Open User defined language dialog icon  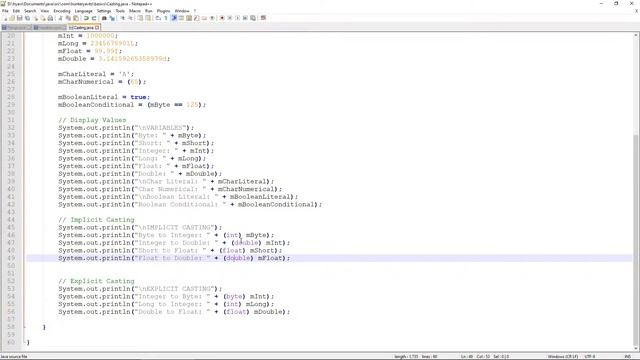pyautogui.click(x=181, y=18)
